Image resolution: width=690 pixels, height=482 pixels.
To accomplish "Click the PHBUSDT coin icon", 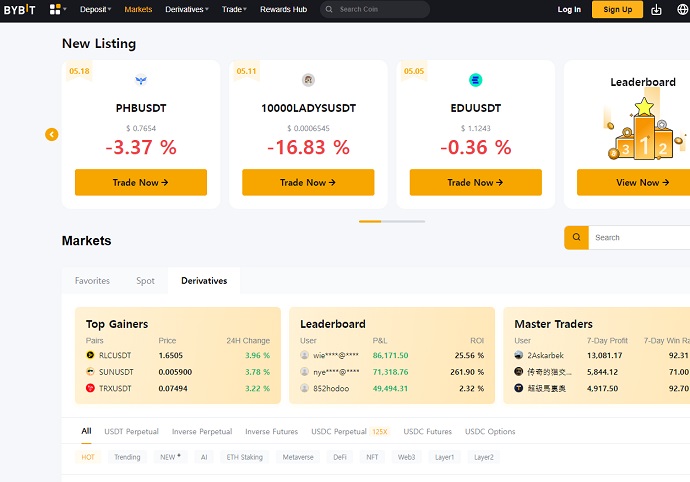I will (x=141, y=80).
